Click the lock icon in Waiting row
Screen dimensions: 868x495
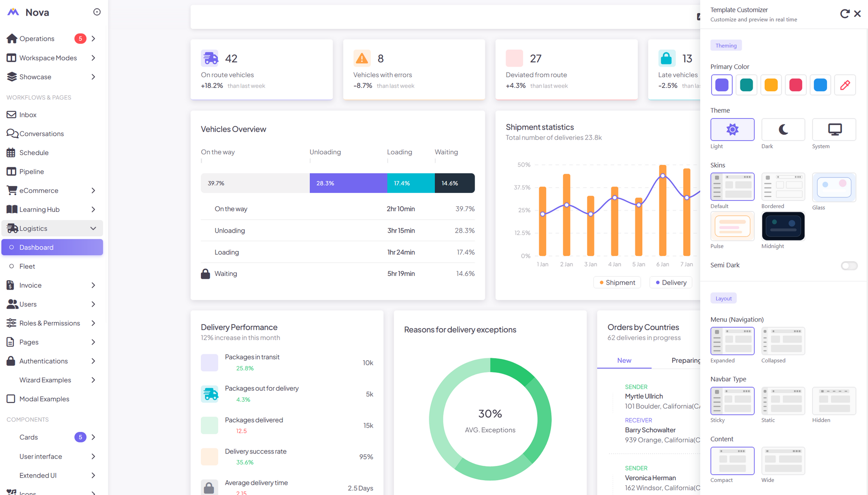pyautogui.click(x=206, y=274)
